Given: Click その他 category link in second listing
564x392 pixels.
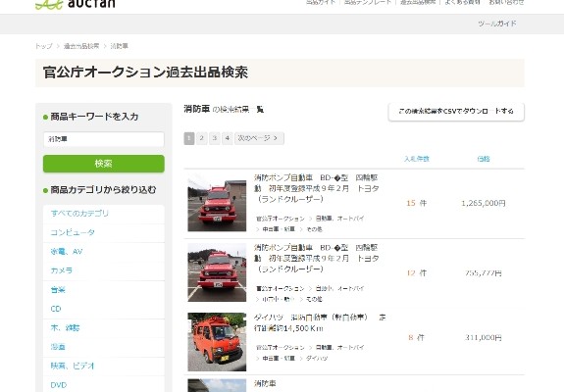Looking at the screenshot, I should 314,299.
